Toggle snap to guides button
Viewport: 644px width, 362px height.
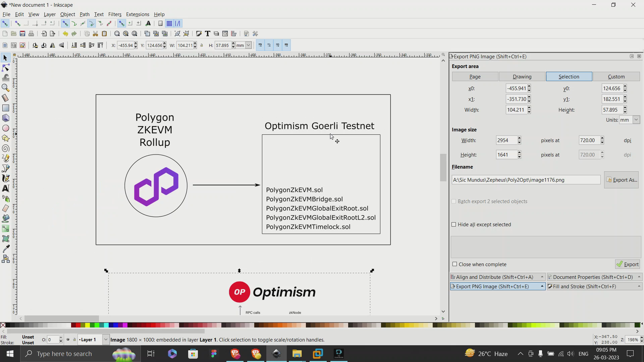[x=178, y=23]
